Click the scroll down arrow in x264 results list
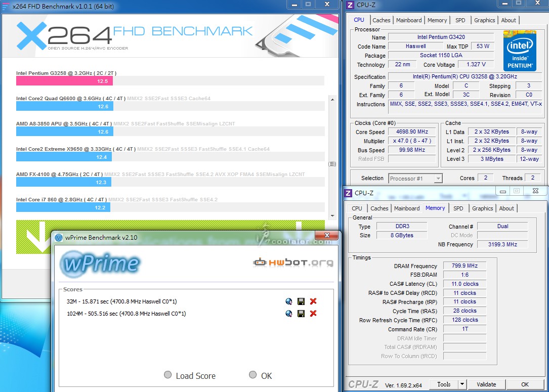Image resolution: width=549 pixels, height=392 pixels. (x=332, y=216)
